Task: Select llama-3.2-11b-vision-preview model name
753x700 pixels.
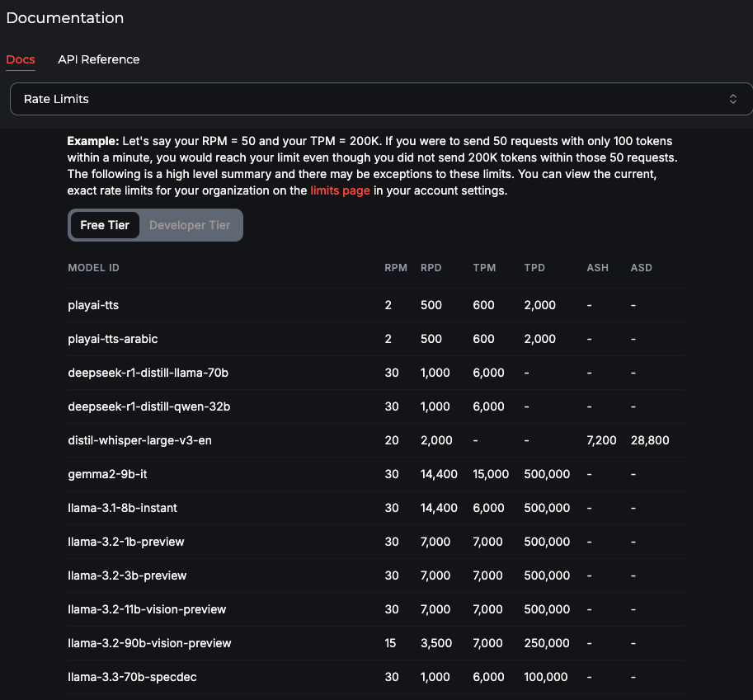Action: pyautogui.click(x=147, y=609)
